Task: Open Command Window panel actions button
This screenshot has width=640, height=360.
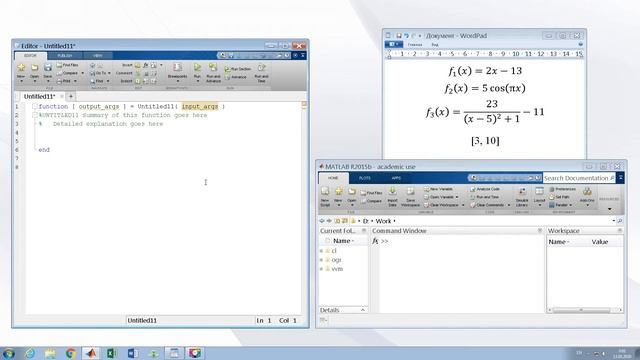Action: click(540, 231)
